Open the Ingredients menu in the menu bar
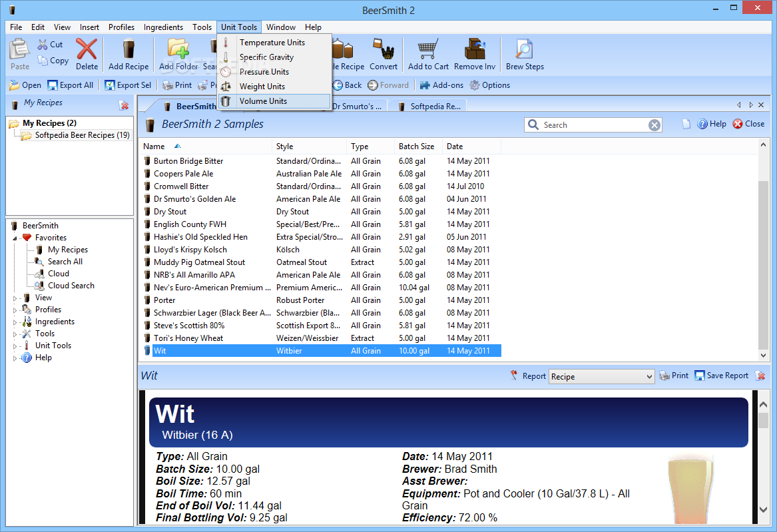This screenshot has height=532, width=777. pyautogui.click(x=163, y=27)
